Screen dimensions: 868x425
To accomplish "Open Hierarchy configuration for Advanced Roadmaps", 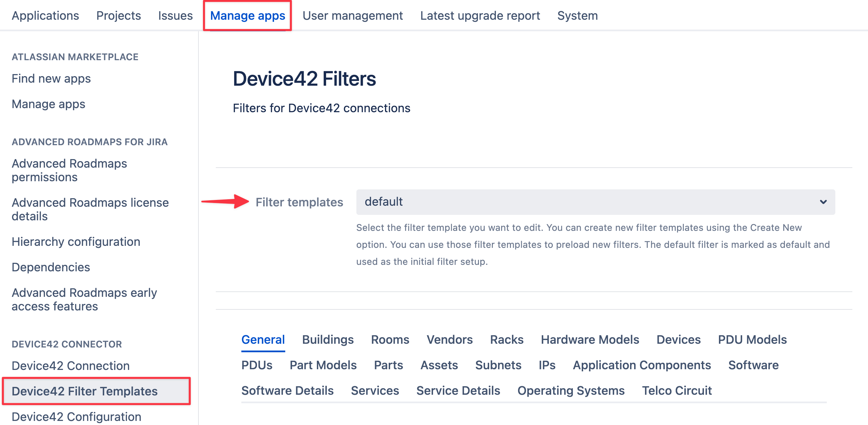I will pos(76,242).
